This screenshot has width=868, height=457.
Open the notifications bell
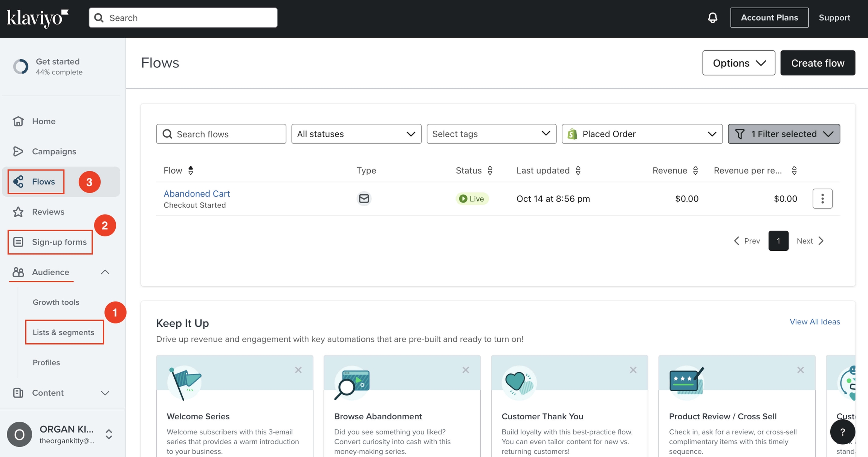point(712,17)
